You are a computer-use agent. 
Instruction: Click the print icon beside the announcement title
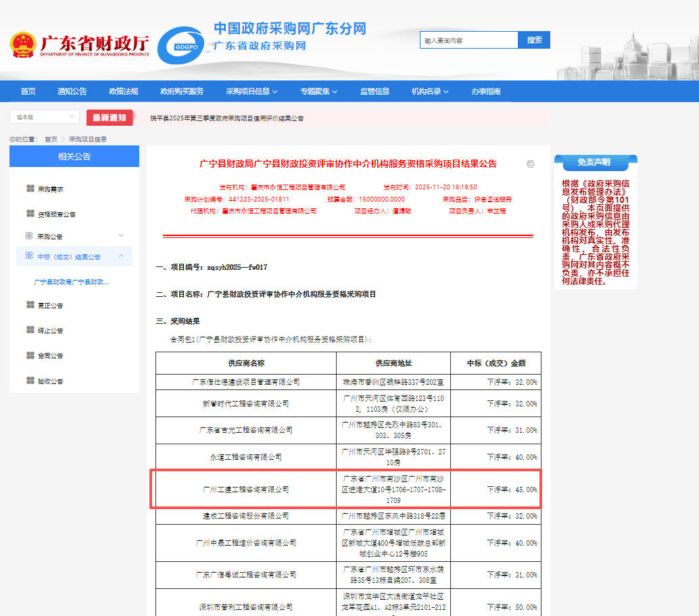click(530, 164)
